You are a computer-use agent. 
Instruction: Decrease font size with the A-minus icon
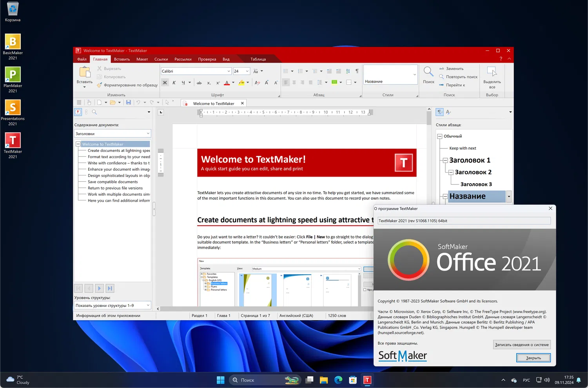[x=276, y=83]
